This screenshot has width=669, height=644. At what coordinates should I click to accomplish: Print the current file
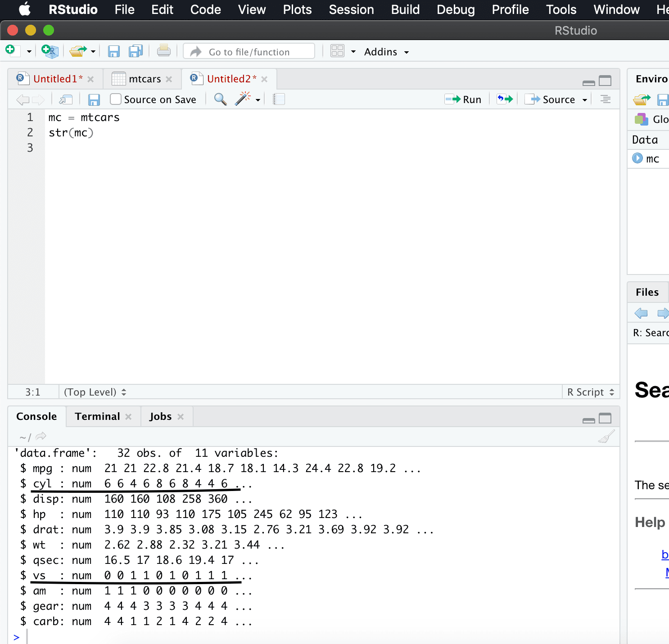pos(164,51)
